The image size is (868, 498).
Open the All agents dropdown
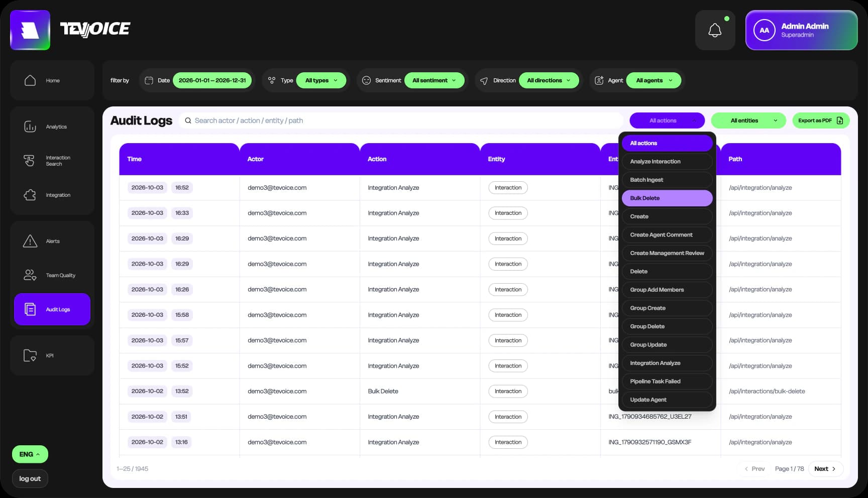pyautogui.click(x=654, y=80)
